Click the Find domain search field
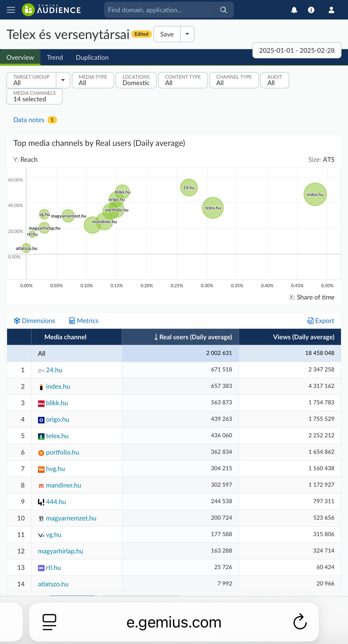Image resolution: width=348 pixels, height=644 pixels. pos(159,10)
